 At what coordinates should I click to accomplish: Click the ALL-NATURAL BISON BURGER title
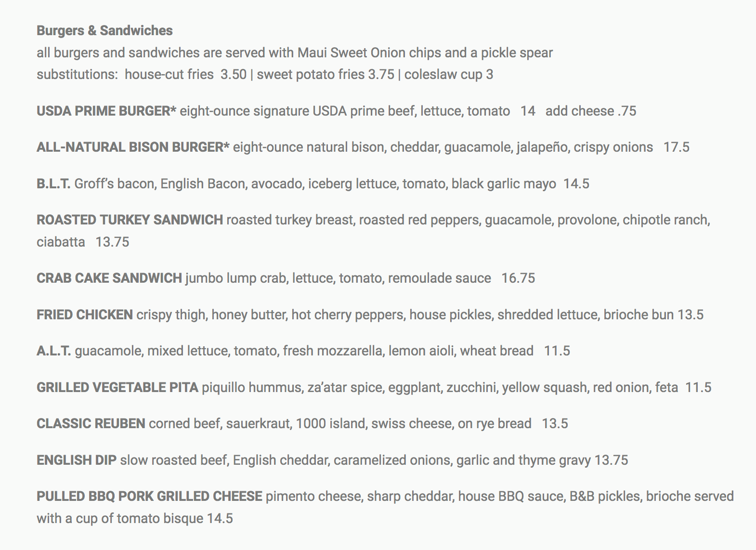(132, 147)
